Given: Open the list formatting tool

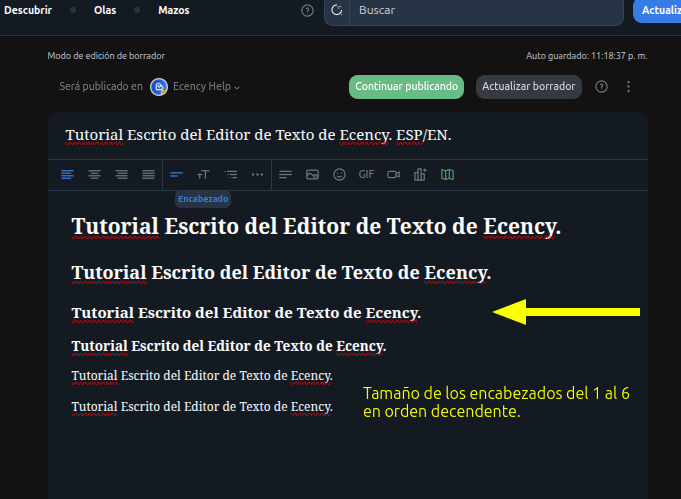Looking at the screenshot, I should [231, 175].
